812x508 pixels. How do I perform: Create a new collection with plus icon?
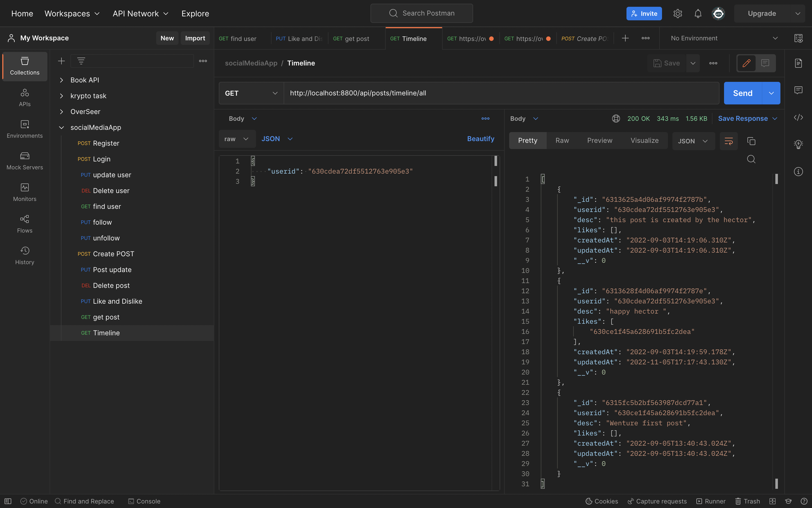pyautogui.click(x=61, y=61)
